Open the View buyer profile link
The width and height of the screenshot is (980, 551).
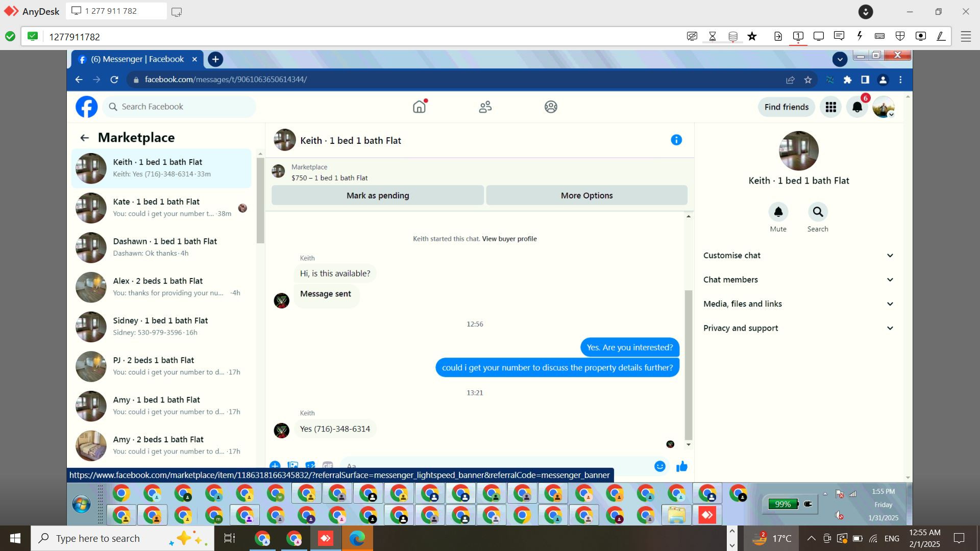pyautogui.click(x=509, y=239)
